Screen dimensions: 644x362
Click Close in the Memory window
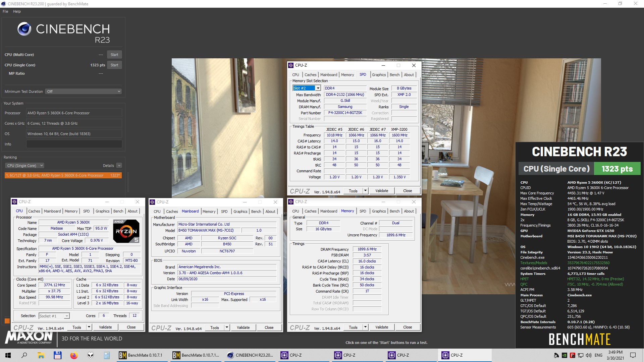click(408, 327)
